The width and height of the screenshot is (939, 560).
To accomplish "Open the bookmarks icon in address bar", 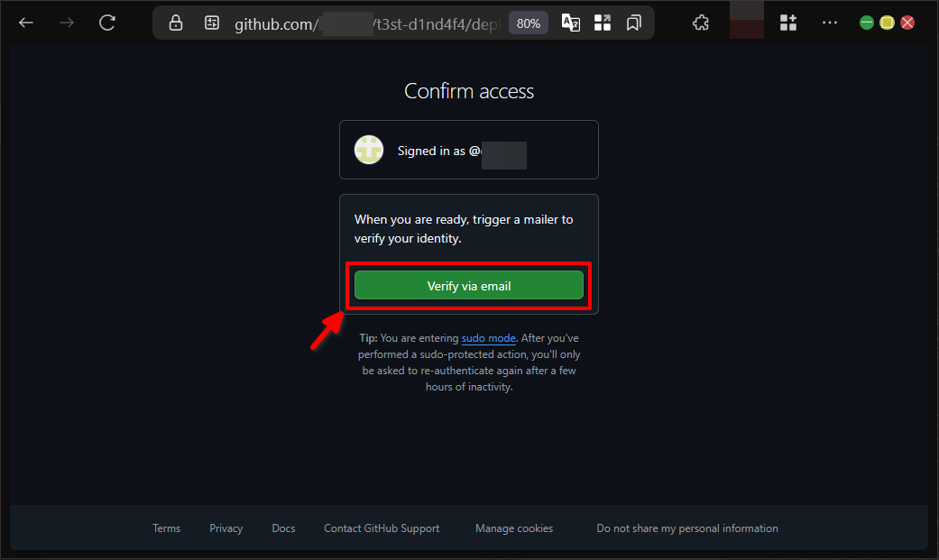I will (633, 23).
